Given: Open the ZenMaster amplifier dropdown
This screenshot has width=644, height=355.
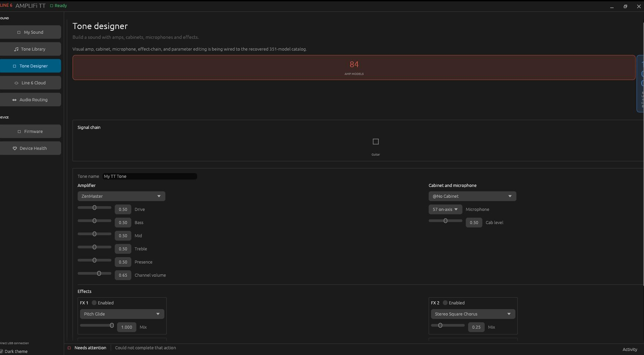Looking at the screenshot, I should click(122, 196).
